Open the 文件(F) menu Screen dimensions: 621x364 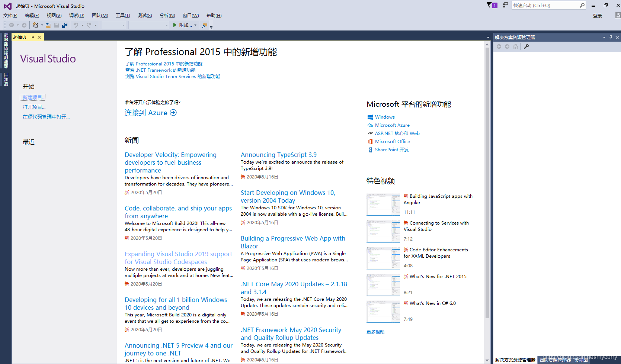(10, 16)
